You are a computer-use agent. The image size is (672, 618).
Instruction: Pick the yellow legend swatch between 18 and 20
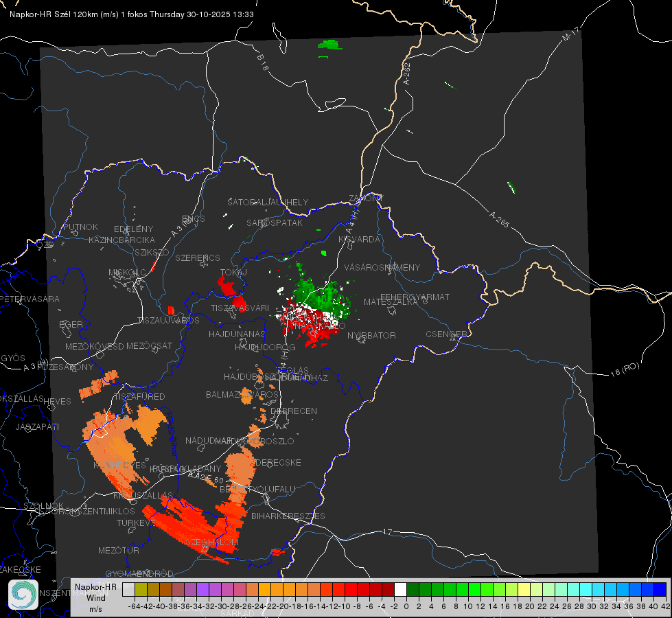point(524,589)
